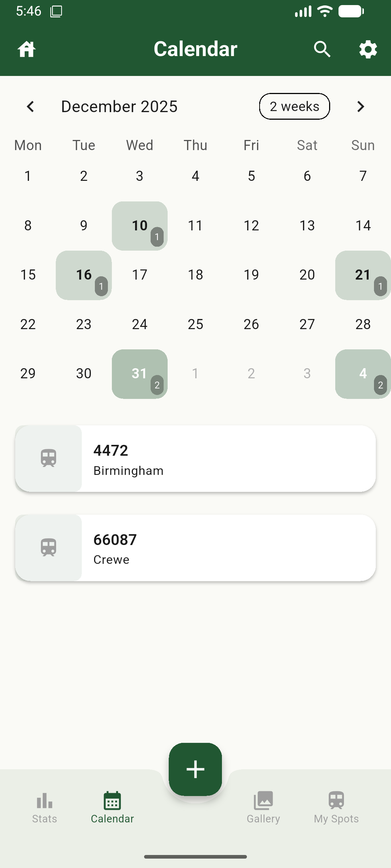Viewport: 391px width, 868px height.
Task: Open settings gear icon
Action: (368, 49)
